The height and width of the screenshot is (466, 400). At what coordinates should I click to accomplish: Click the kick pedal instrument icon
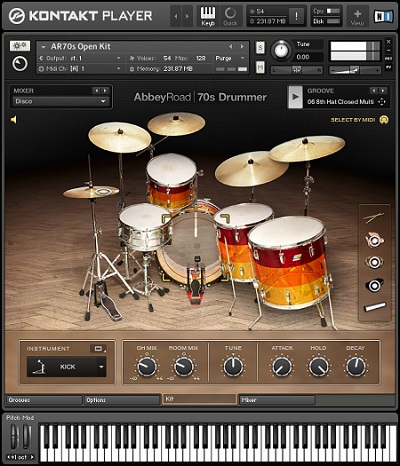(x=40, y=367)
